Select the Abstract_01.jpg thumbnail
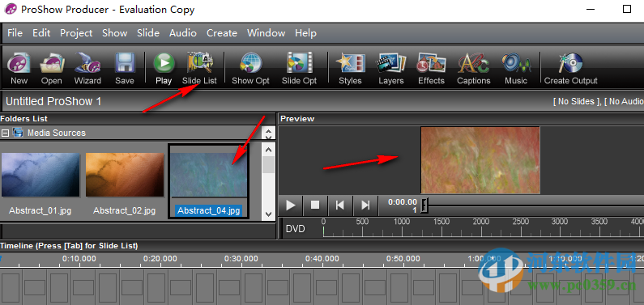This screenshot has width=644, height=305. [41, 175]
